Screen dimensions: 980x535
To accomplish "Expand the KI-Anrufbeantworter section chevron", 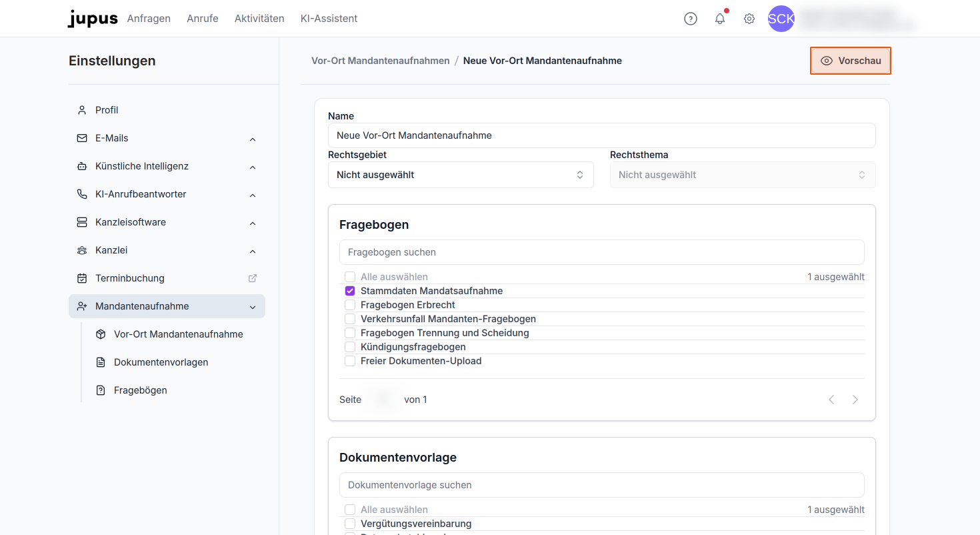I will (253, 195).
